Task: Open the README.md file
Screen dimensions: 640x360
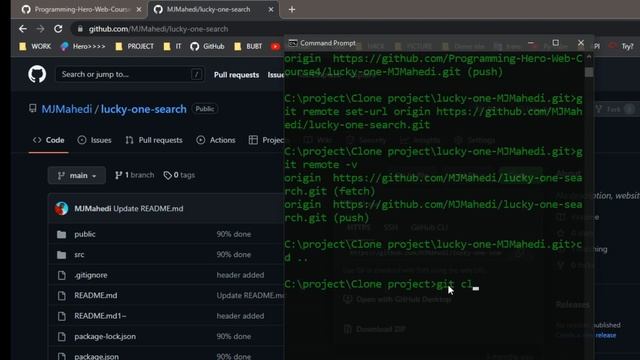Action: click(96, 296)
